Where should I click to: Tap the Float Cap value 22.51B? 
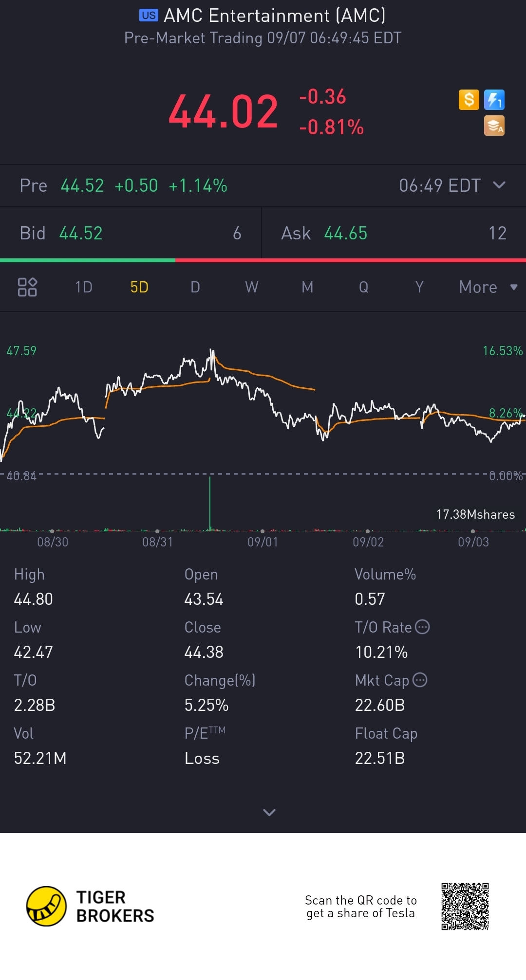(380, 758)
